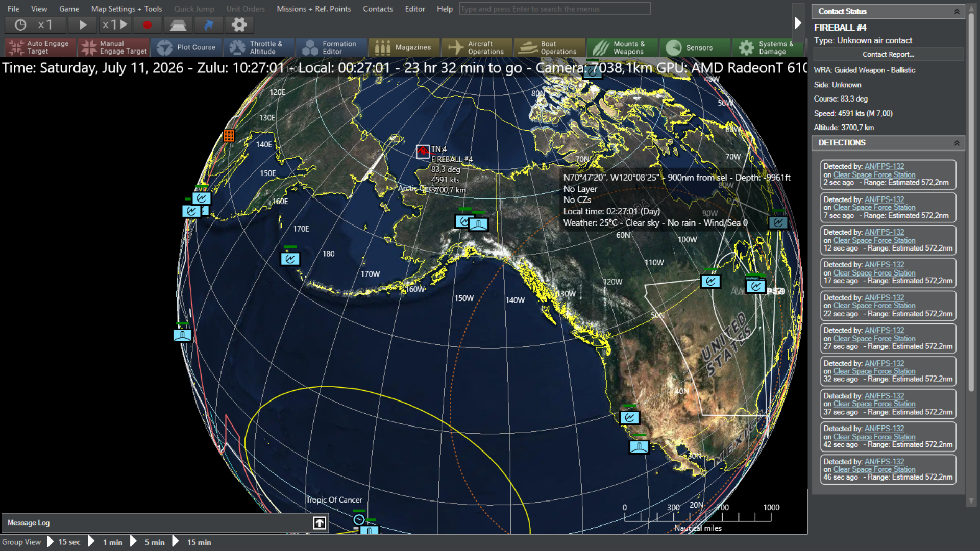Image resolution: width=980 pixels, height=551 pixels.
Task: Toggle Group View in the bottom bar
Action: [21, 542]
